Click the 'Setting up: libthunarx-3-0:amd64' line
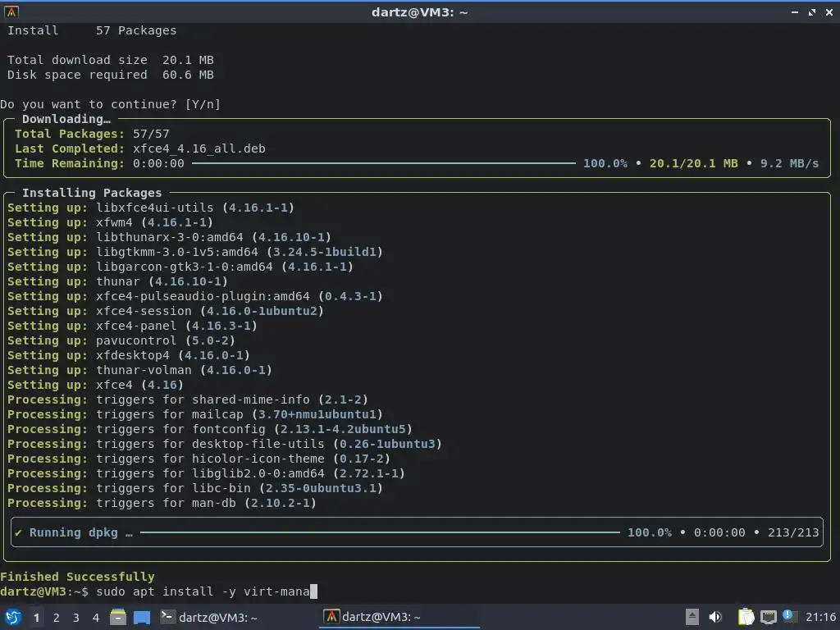 169,237
